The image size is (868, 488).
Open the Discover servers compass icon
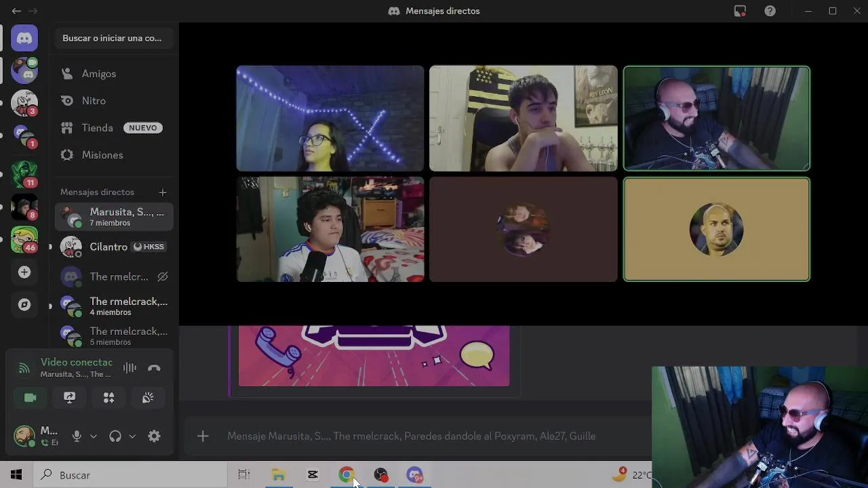pyautogui.click(x=24, y=304)
